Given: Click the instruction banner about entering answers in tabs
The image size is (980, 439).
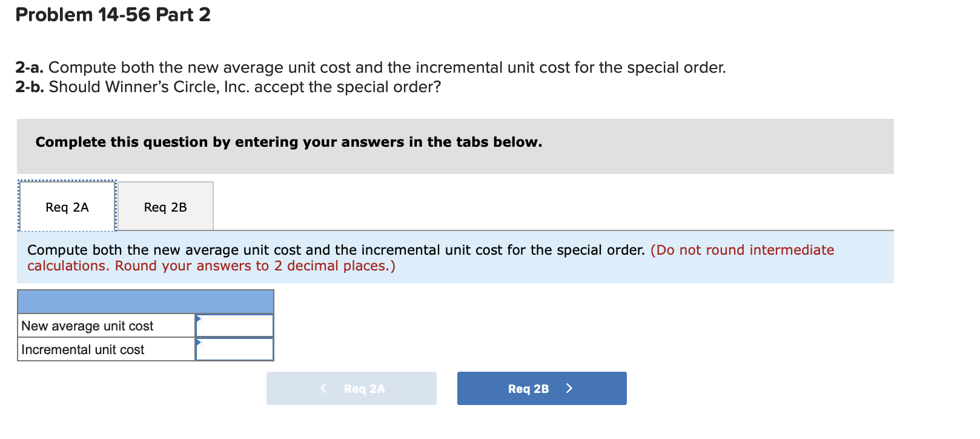Looking at the screenshot, I should click(289, 142).
